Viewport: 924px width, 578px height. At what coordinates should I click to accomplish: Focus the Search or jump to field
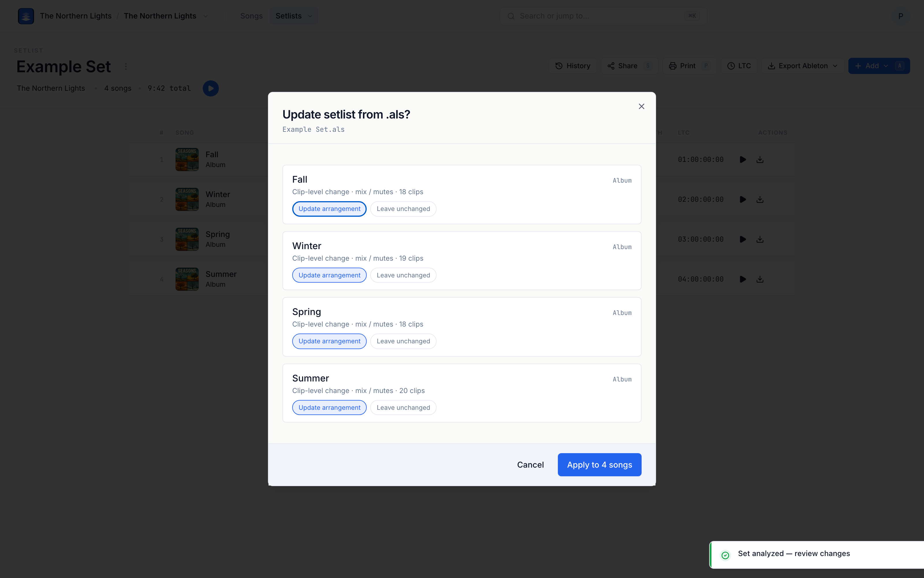(x=603, y=16)
